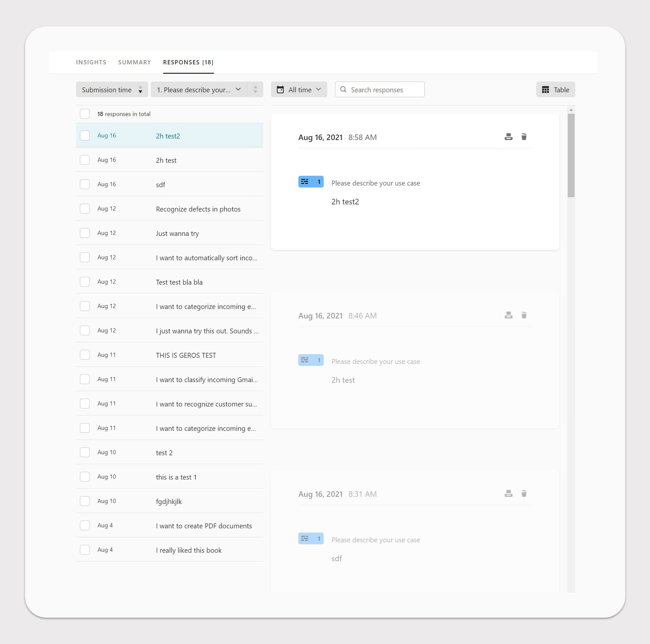Image resolution: width=650 pixels, height=644 pixels.
Task: Check the 'sdf' response row
Action: click(85, 184)
